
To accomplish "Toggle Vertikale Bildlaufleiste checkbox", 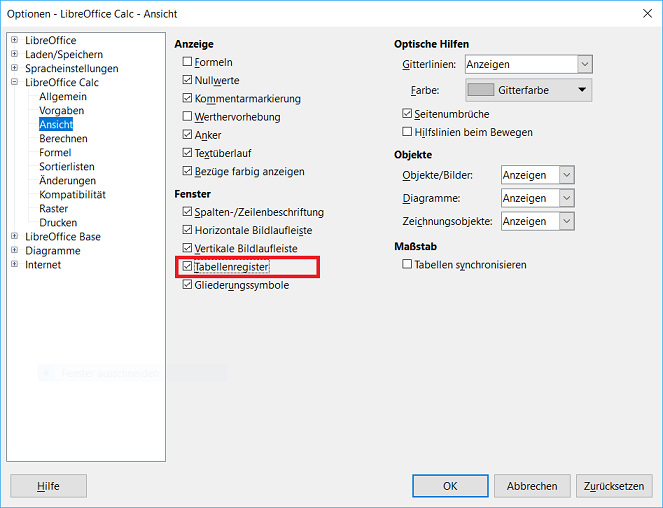I will click(x=187, y=248).
